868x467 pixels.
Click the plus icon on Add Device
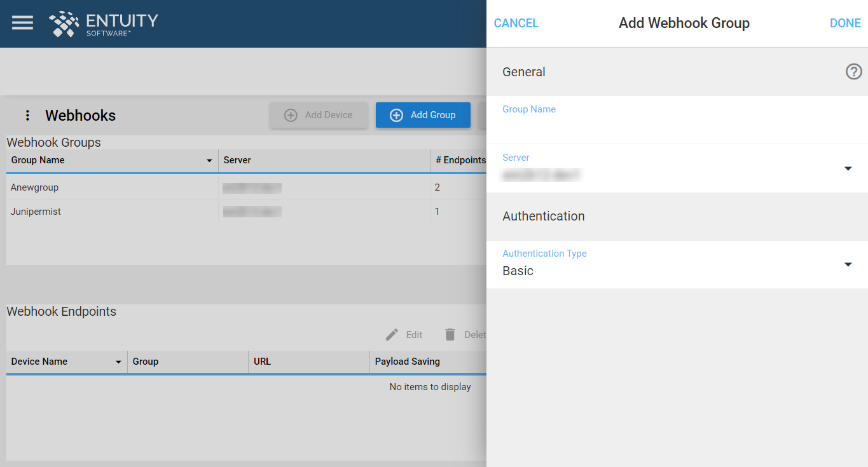click(x=291, y=115)
